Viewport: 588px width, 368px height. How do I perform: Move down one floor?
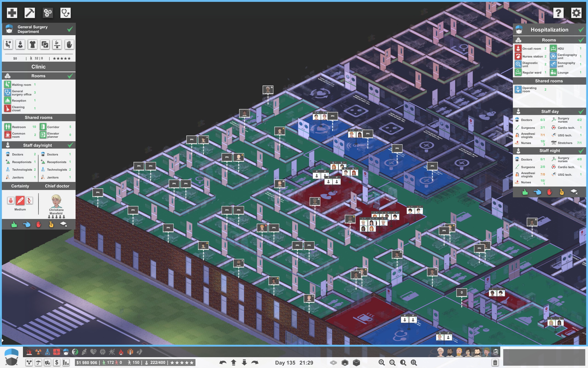(244, 362)
